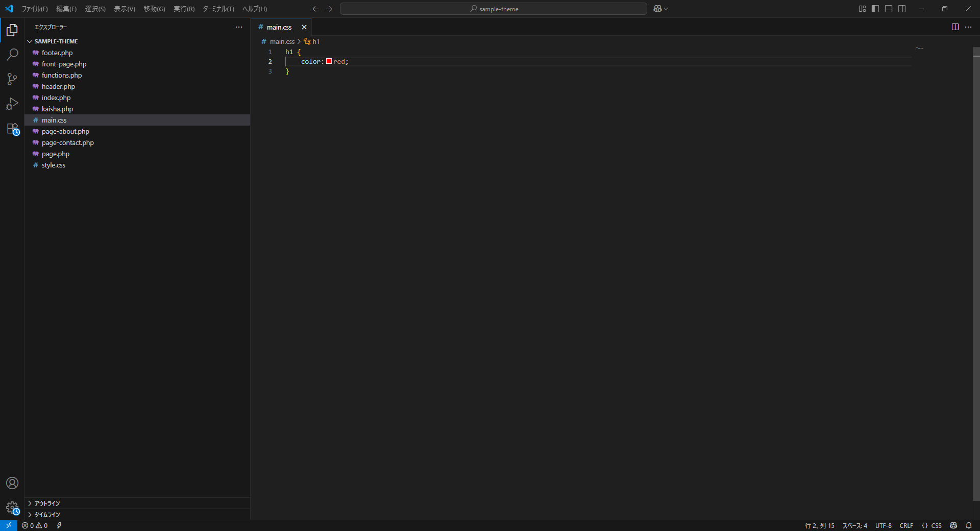Click the ports icon in status bar
Viewport: 980px width, 531px height.
[x=59, y=525]
